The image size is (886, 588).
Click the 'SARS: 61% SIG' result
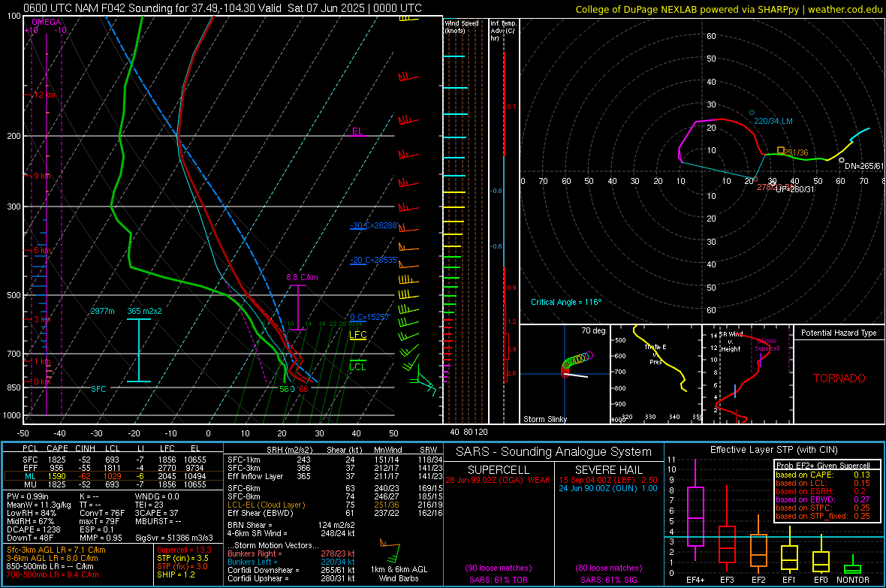pyautogui.click(x=608, y=580)
